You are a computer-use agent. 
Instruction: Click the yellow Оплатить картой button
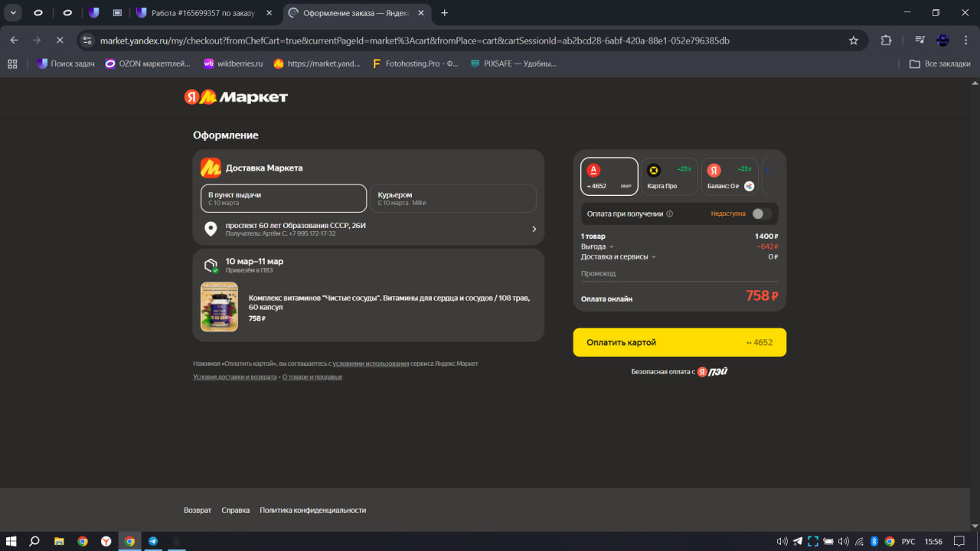coord(680,343)
